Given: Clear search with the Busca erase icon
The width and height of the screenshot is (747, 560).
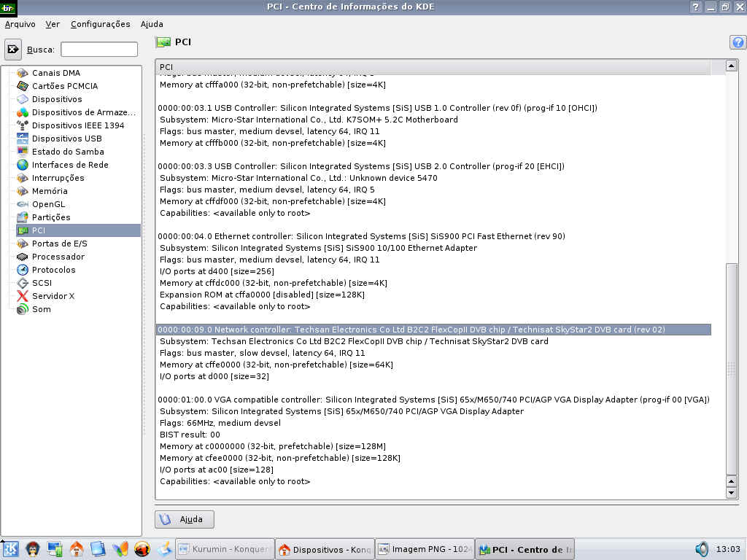Looking at the screenshot, I should (13, 50).
